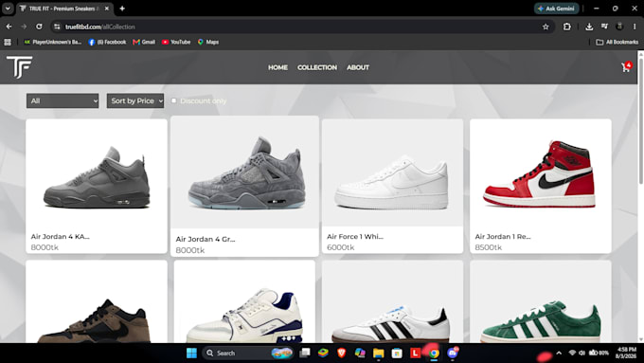644x363 pixels.
Task: Open the volume speaker icon
Action: pos(582,353)
